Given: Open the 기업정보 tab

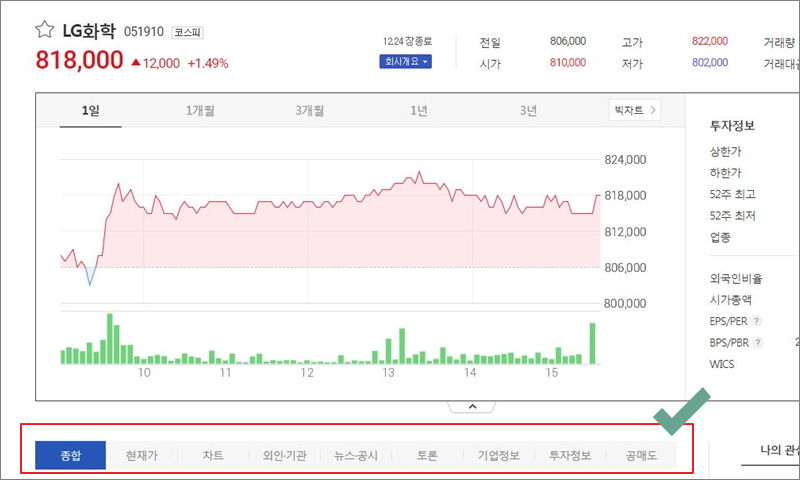Looking at the screenshot, I should (498, 455).
